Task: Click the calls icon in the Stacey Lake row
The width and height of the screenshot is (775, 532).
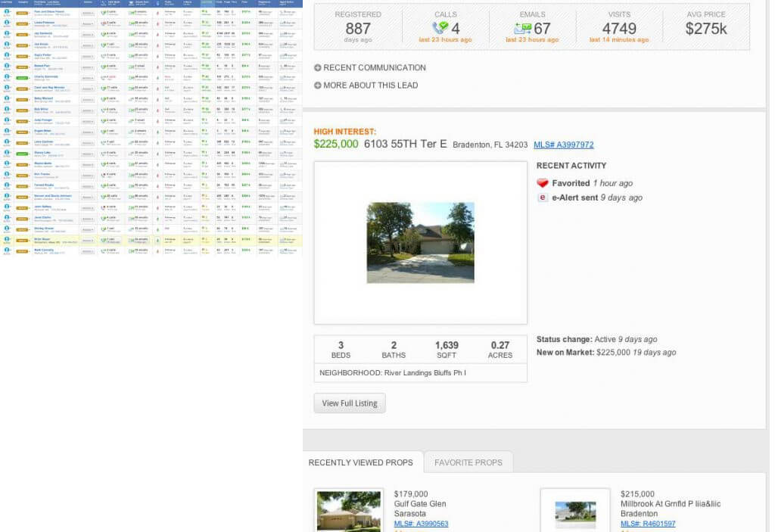Action: [x=103, y=154]
